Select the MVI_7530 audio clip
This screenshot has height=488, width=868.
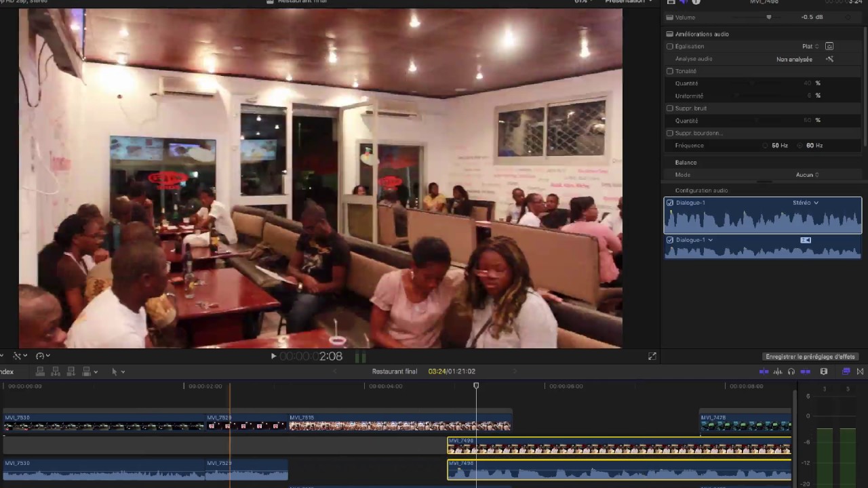[104, 470]
